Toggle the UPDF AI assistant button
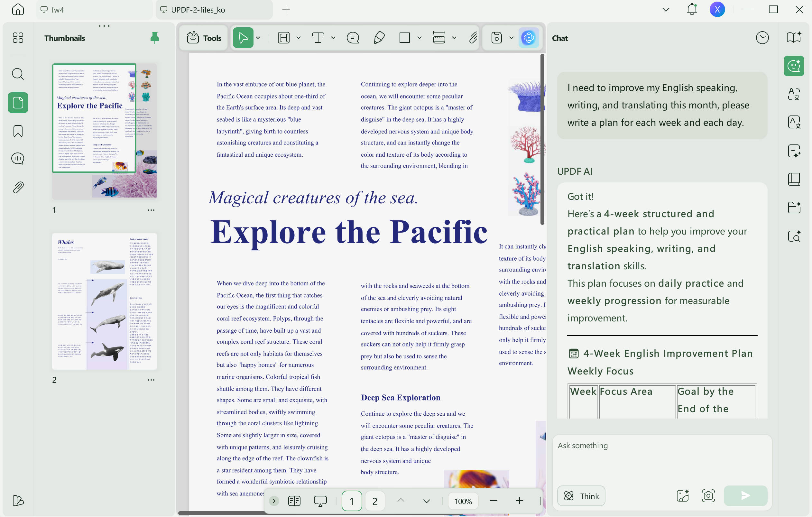The width and height of the screenshot is (812, 517). tap(528, 38)
